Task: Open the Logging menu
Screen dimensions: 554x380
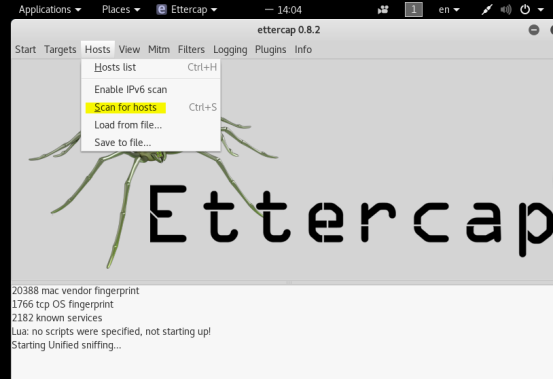Action: (x=230, y=49)
